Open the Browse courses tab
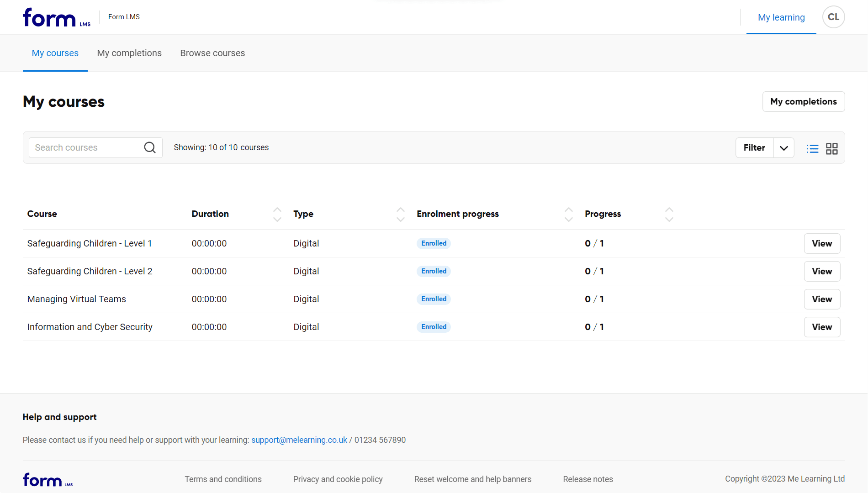This screenshot has width=868, height=493. (x=212, y=53)
